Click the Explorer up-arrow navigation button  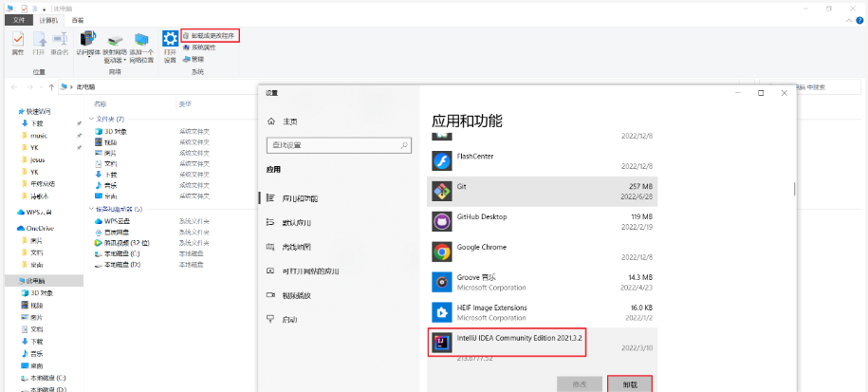point(51,87)
